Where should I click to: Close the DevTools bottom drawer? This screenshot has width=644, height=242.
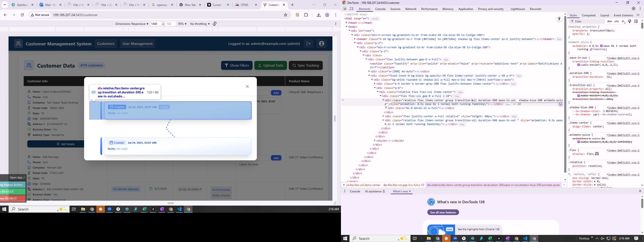pyautogui.click(x=640, y=191)
